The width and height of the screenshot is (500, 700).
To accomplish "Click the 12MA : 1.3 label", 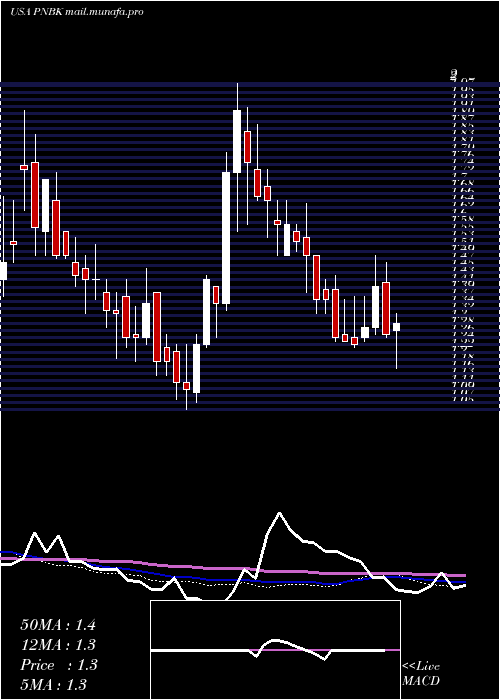I will click(x=58, y=645).
